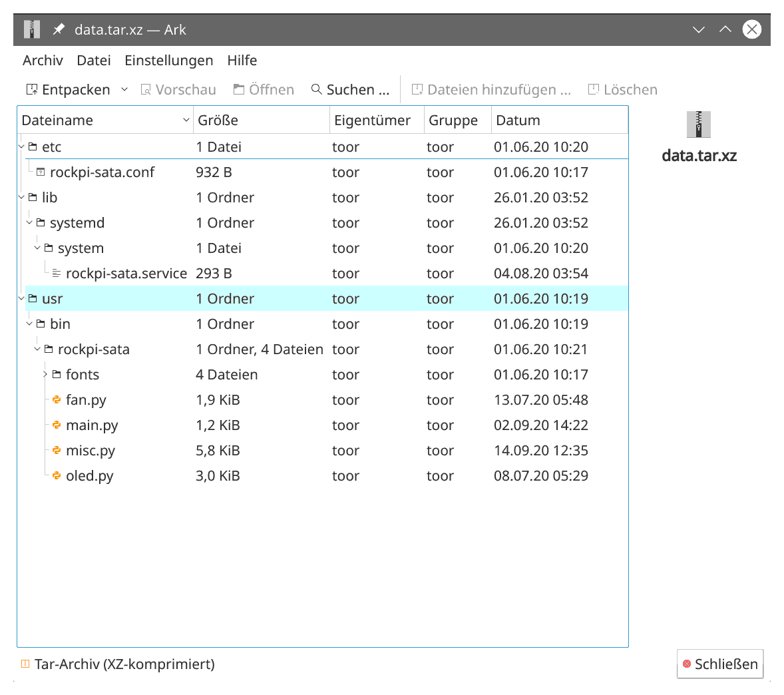Expand the fonts folder
The image size is (784, 695).
click(x=45, y=375)
